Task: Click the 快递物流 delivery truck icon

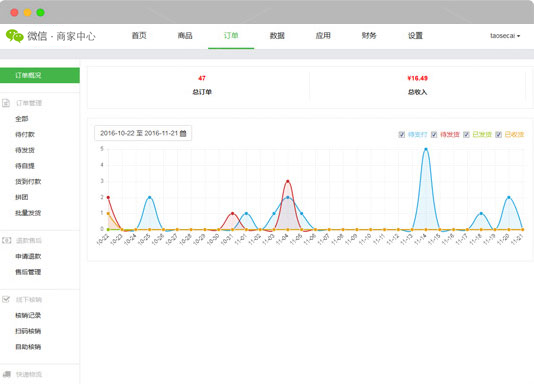Action: [6, 374]
